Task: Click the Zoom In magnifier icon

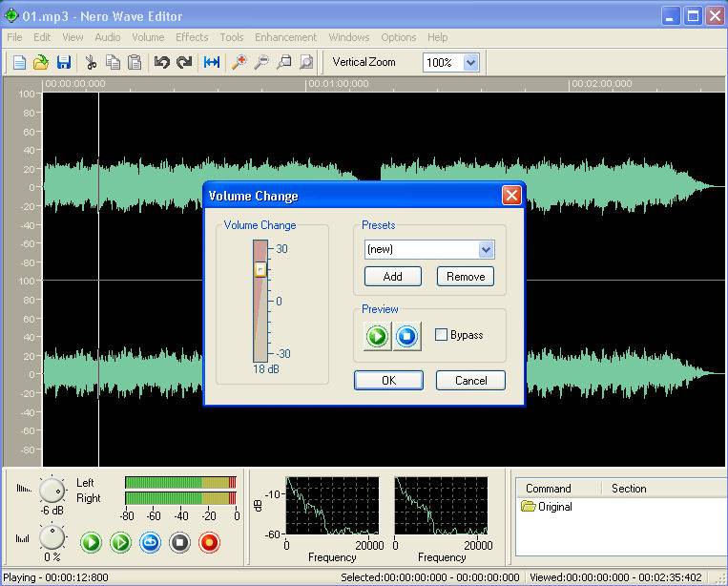Action: point(239,63)
